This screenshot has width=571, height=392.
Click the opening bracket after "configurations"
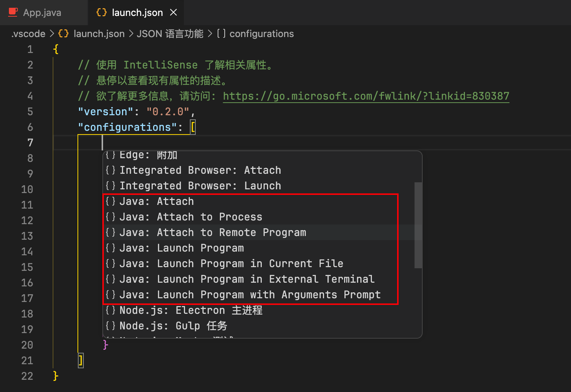tap(193, 127)
